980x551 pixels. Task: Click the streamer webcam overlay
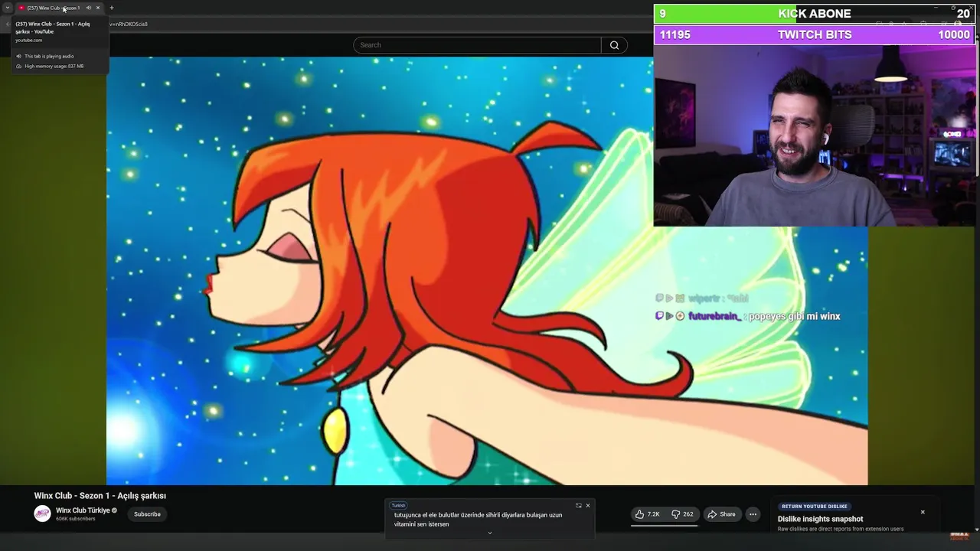pos(815,135)
